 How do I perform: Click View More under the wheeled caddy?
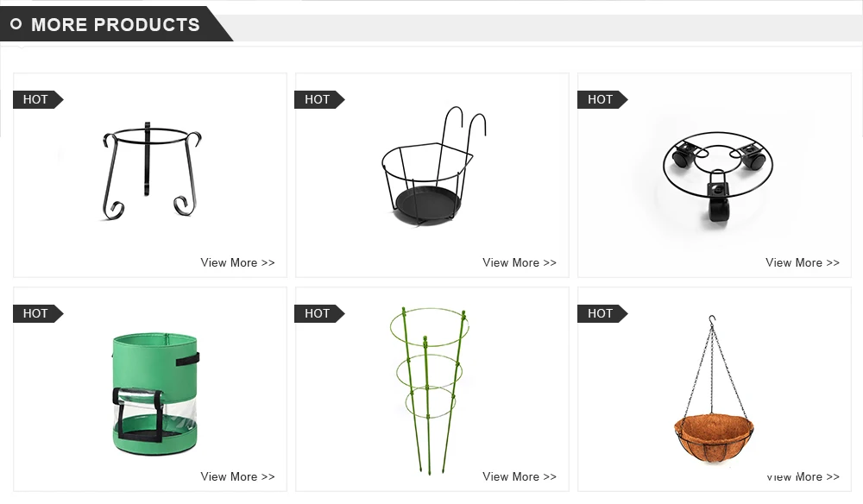(802, 262)
